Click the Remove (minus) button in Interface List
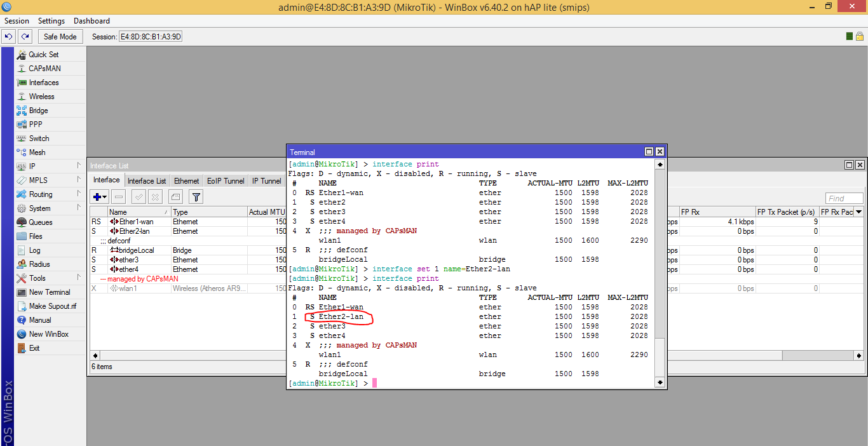Screen dimensions: 868x446 (119, 197)
